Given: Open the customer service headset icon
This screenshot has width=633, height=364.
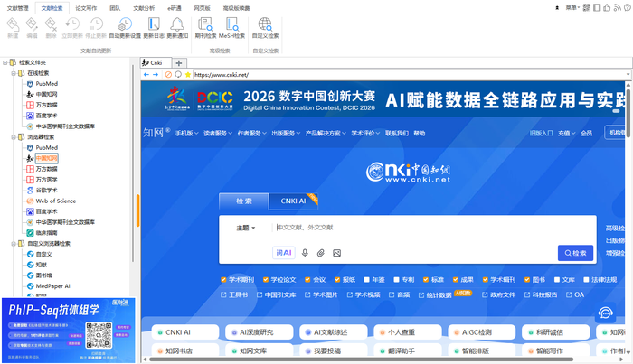Looking at the screenshot, I should (x=605, y=313).
